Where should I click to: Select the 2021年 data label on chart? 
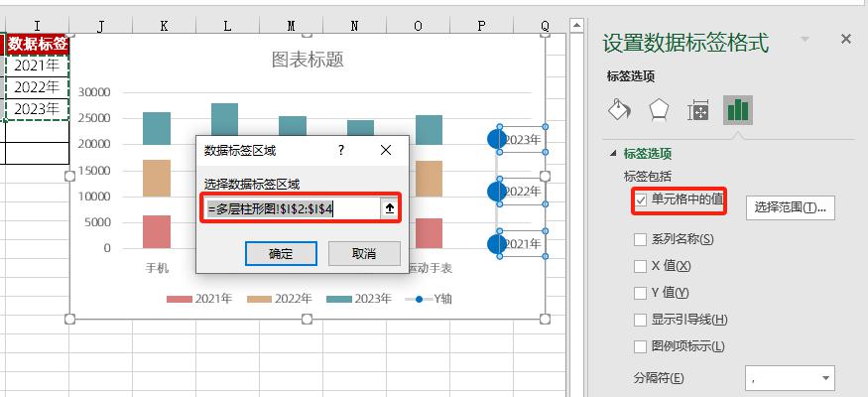[x=522, y=244]
